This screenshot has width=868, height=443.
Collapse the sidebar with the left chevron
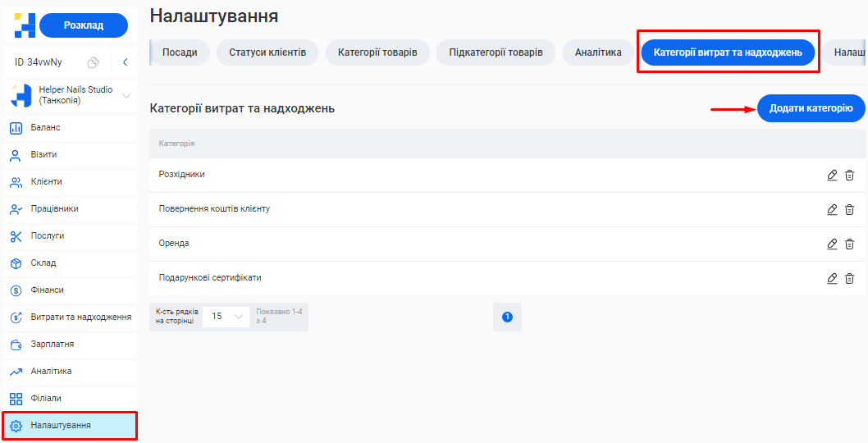tap(125, 62)
